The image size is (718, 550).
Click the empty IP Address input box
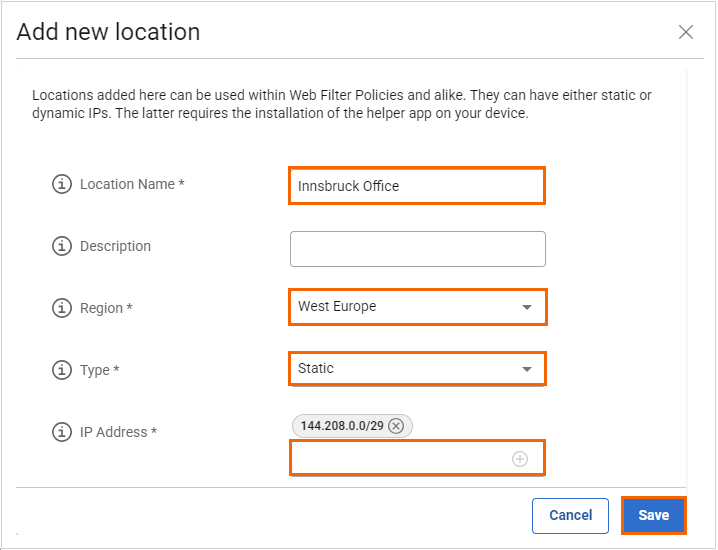point(400,459)
